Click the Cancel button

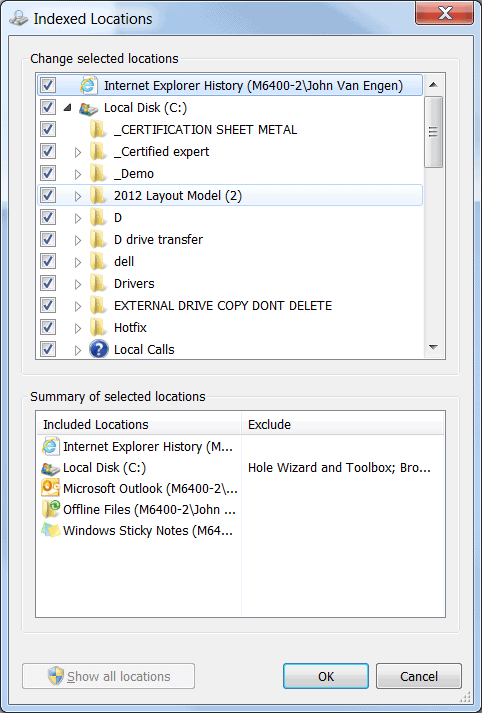(x=419, y=676)
